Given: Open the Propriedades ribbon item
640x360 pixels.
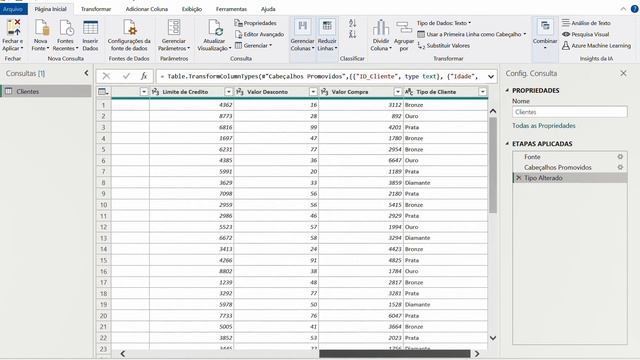Looking at the screenshot, I should pos(256,23).
